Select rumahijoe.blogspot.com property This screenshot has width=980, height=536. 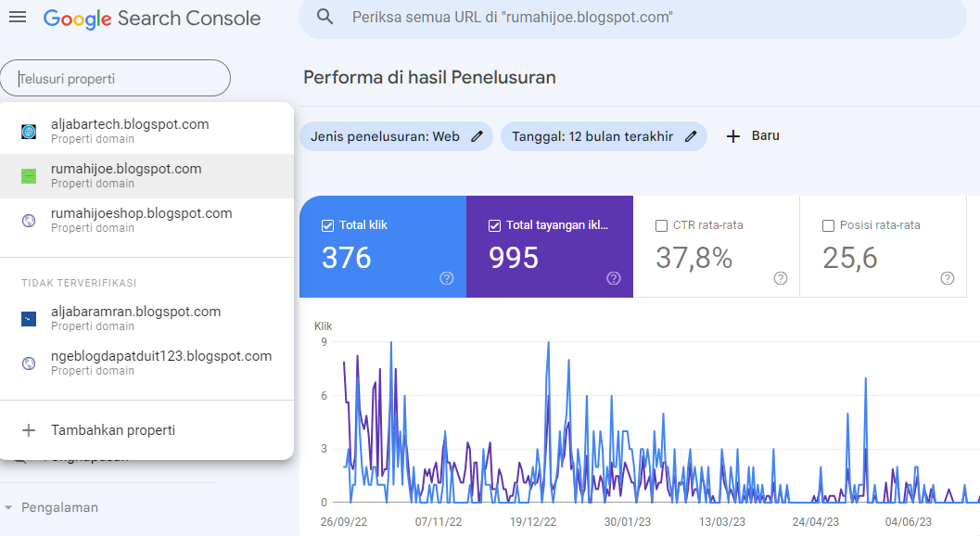tap(146, 176)
